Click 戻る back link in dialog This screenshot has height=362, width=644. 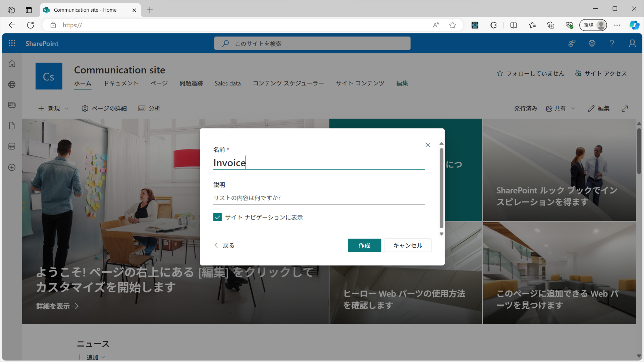coord(224,245)
